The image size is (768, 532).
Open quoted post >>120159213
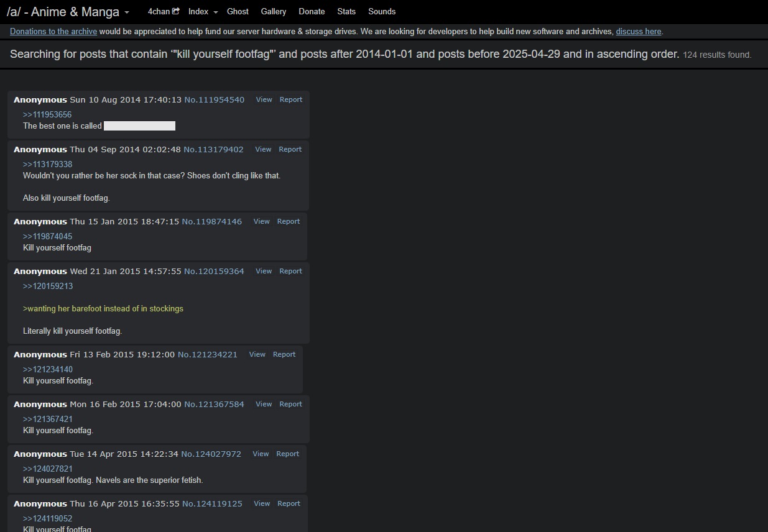click(48, 286)
